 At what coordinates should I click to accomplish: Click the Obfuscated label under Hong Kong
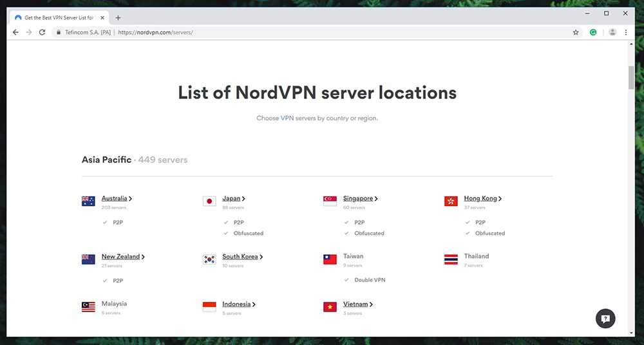(x=490, y=233)
